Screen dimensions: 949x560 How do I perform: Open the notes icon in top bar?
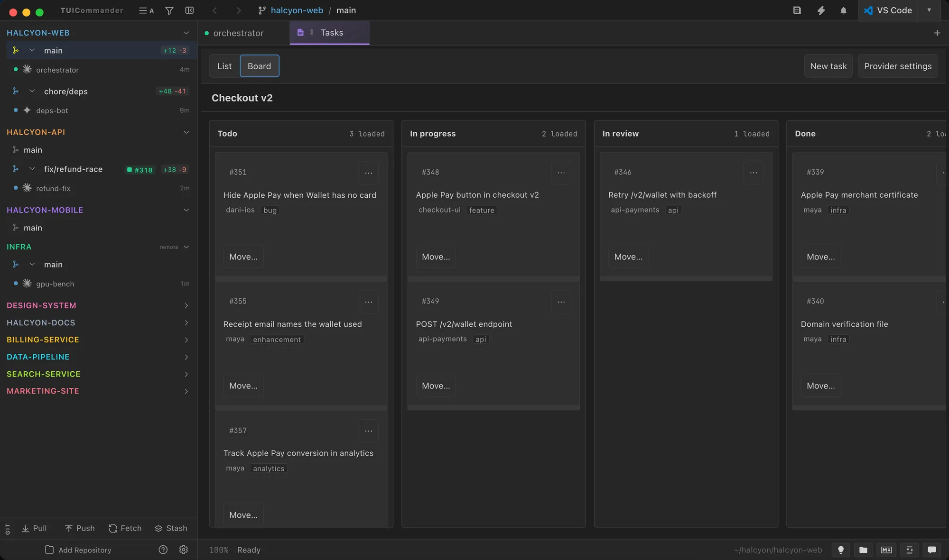tap(797, 10)
